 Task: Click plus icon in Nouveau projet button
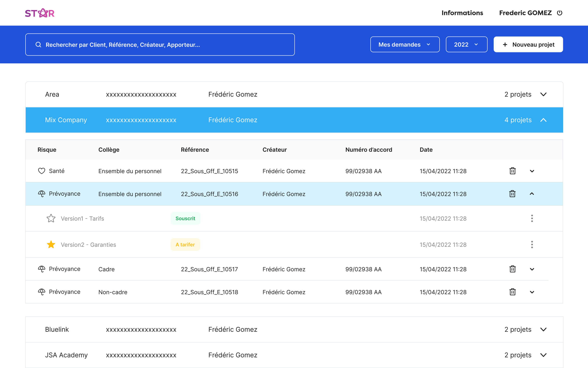(x=505, y=45)
